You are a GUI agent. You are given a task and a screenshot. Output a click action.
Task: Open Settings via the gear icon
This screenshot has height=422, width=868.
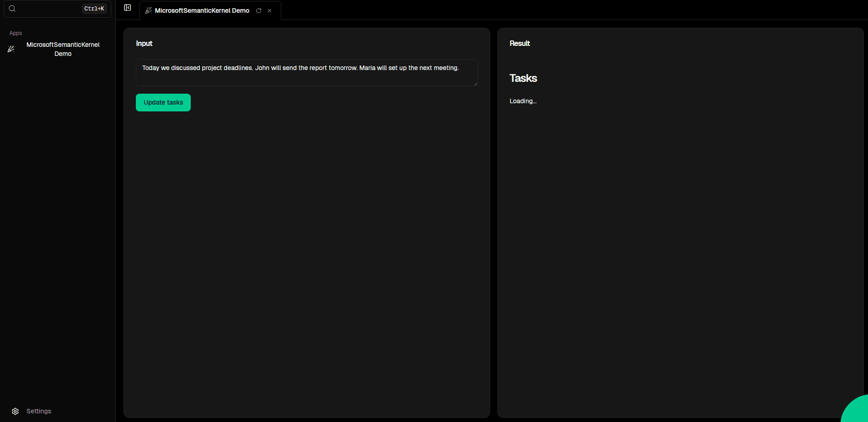coord(15,411)
